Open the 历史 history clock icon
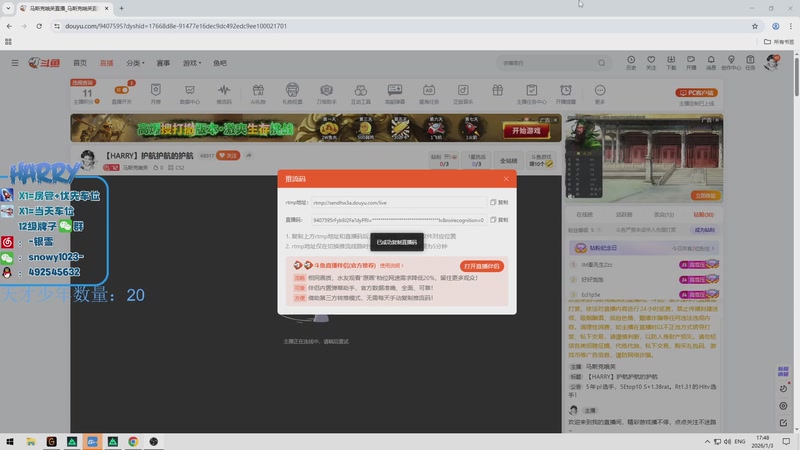 631,62
